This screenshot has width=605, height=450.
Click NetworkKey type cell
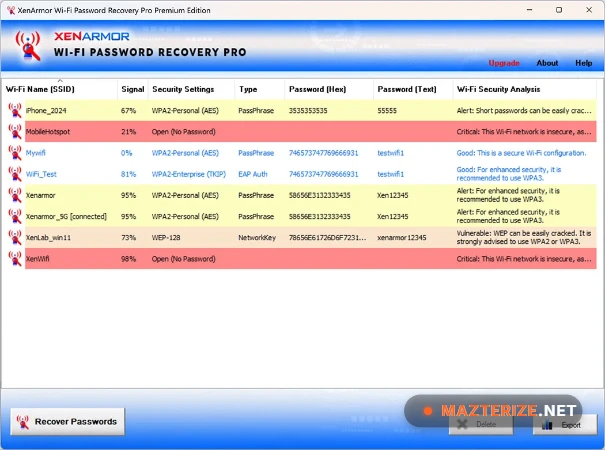tap(257, 238)
